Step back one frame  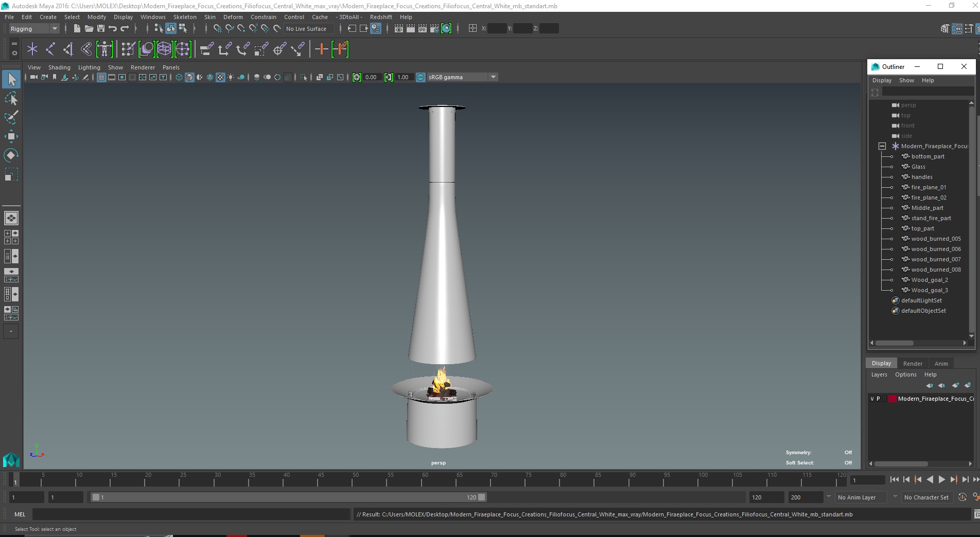coord(906,479)
